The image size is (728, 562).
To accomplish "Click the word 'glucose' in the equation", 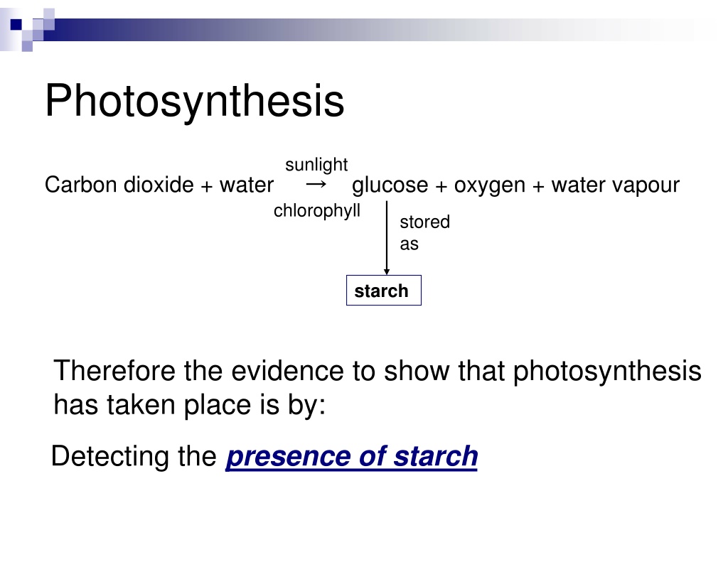I will pos(390,185).
